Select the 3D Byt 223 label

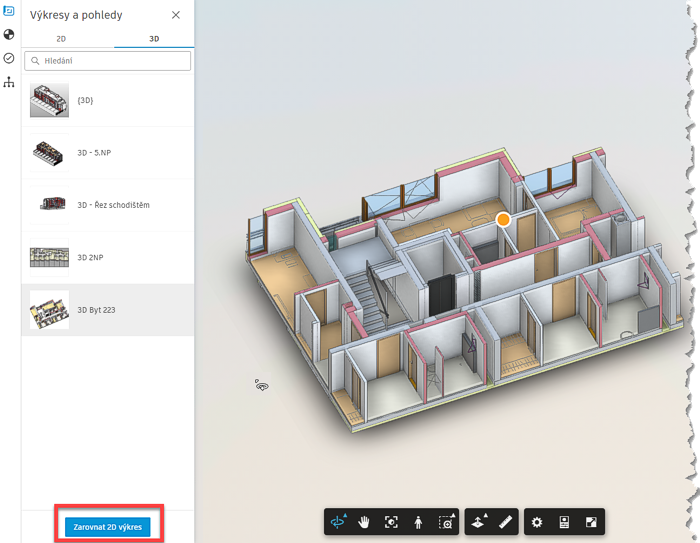click(x=96, y=310)
